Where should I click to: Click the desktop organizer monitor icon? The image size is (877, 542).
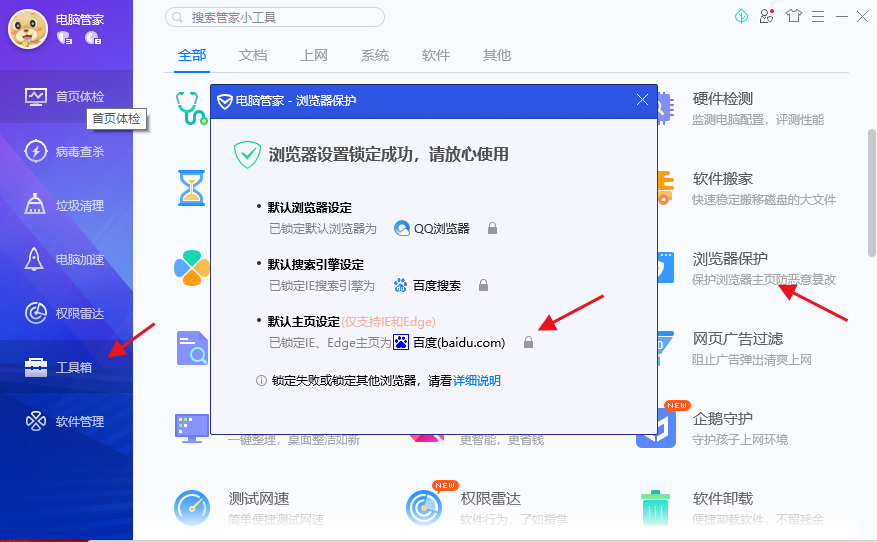(191, 428)
